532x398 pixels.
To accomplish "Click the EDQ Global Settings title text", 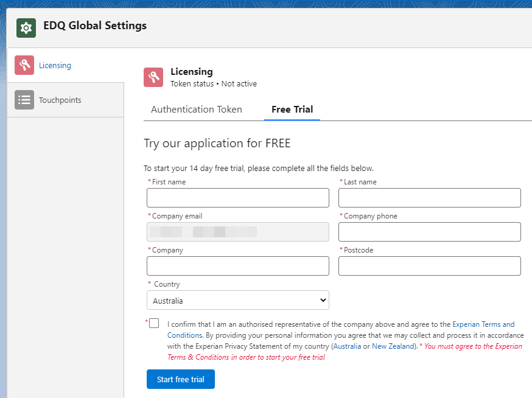I will [95, 26].
